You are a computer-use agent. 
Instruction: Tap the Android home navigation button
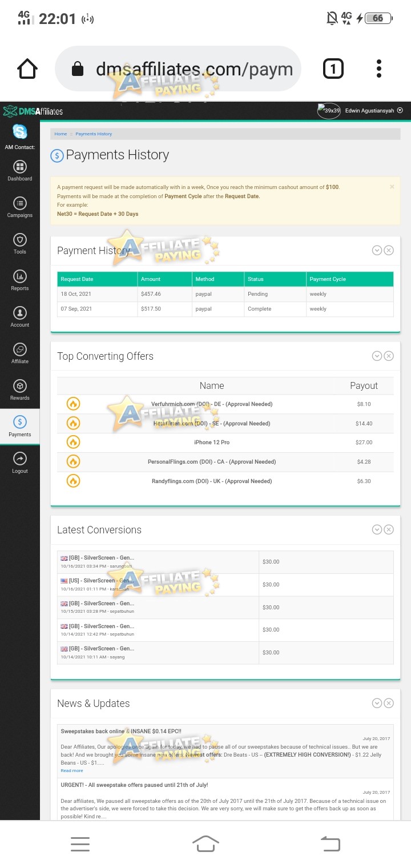[205, 843]
